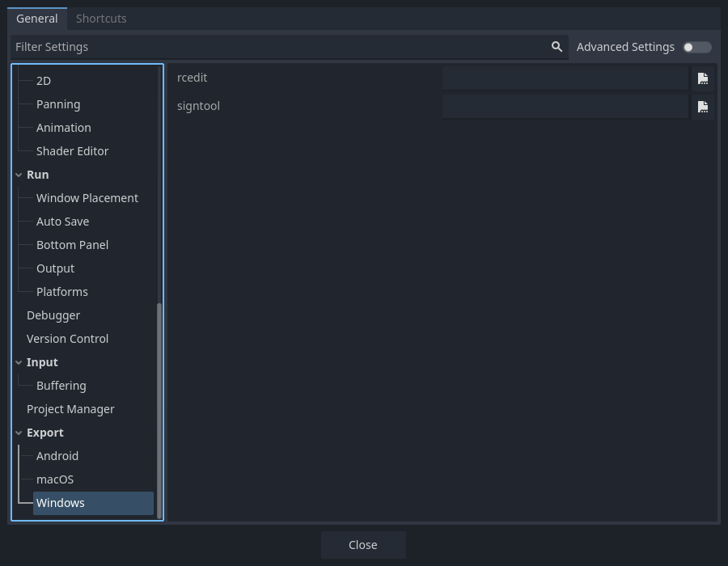Click the file browse icon for rcedit
728x566 pixels.
point(702,78)
